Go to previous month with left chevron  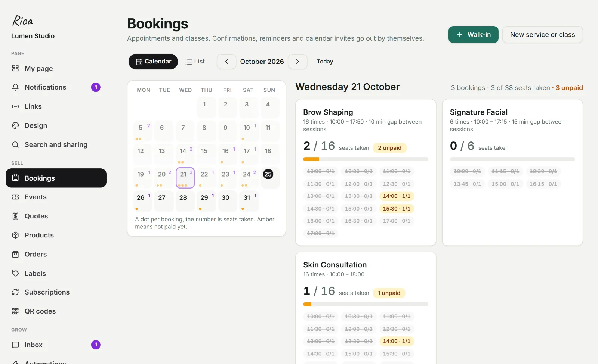[x=226, y=62]
